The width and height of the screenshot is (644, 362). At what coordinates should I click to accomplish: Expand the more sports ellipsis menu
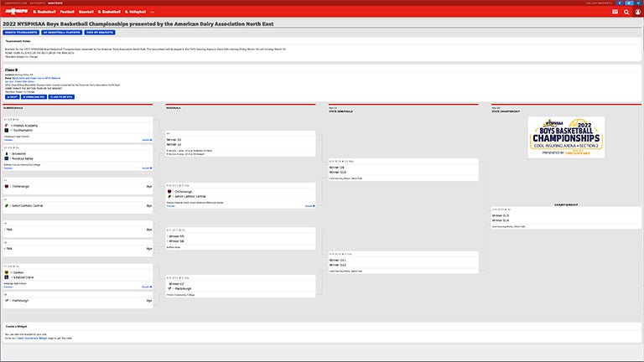point(152,13)
